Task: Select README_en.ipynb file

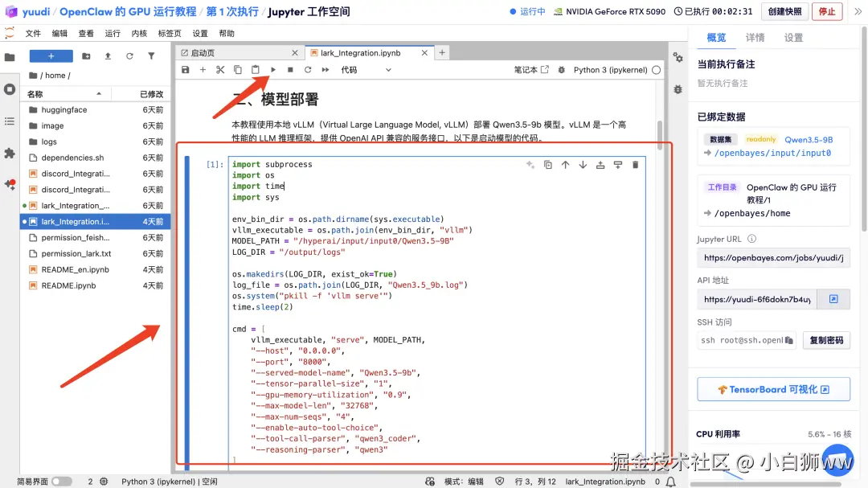Action: pyautogui.click(x=95, y=270)
